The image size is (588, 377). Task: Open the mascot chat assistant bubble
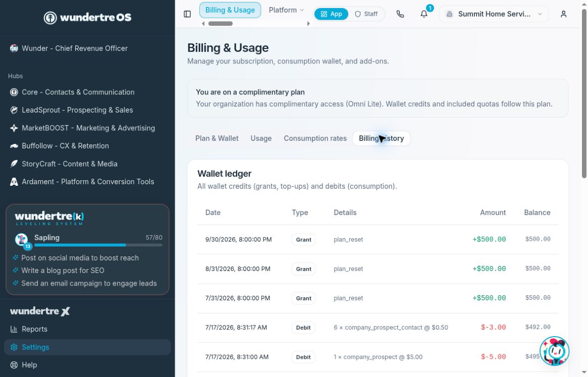tap(554, 351)
